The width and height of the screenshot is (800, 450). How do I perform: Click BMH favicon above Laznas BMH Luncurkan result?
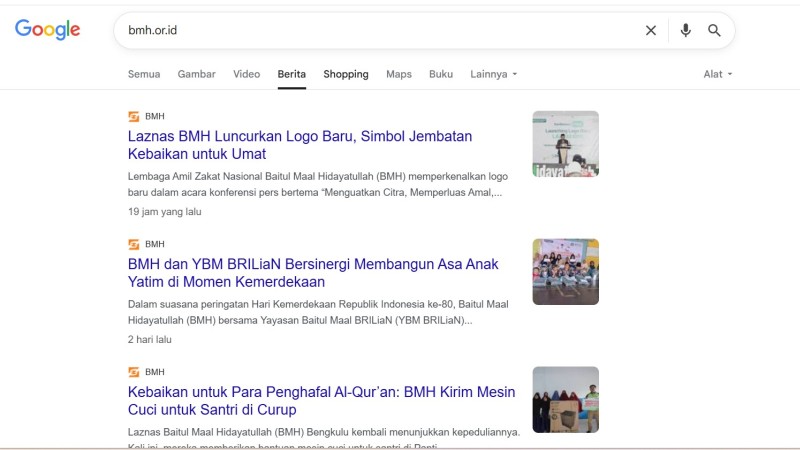pyautogui.click(x=134, y=116)
